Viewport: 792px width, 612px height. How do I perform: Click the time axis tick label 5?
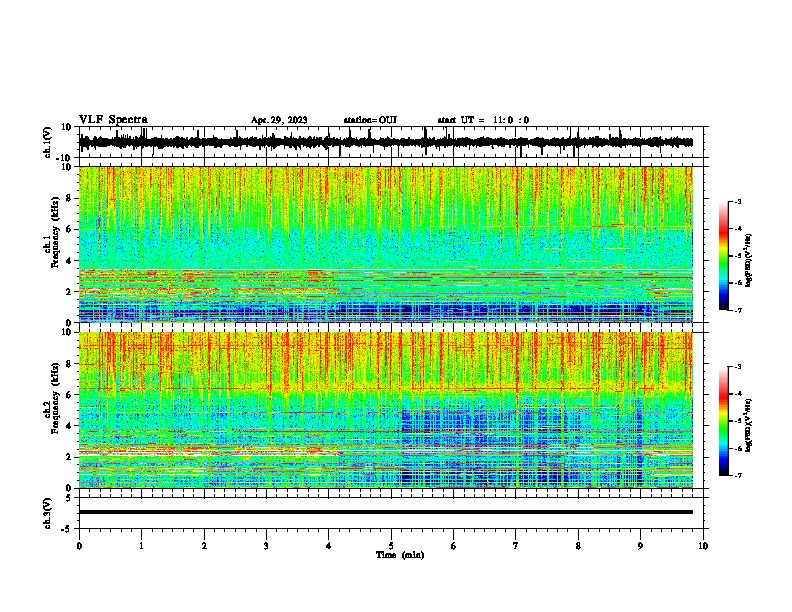tap(391, 546)
